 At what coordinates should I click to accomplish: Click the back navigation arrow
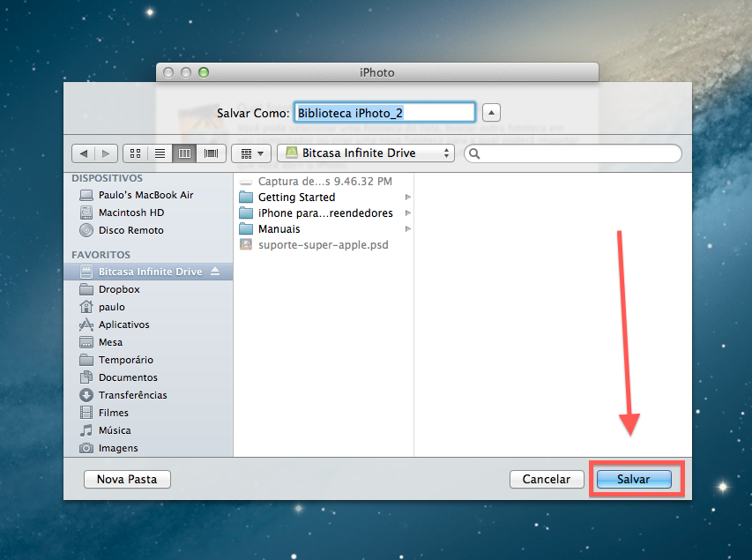point(84,153)
